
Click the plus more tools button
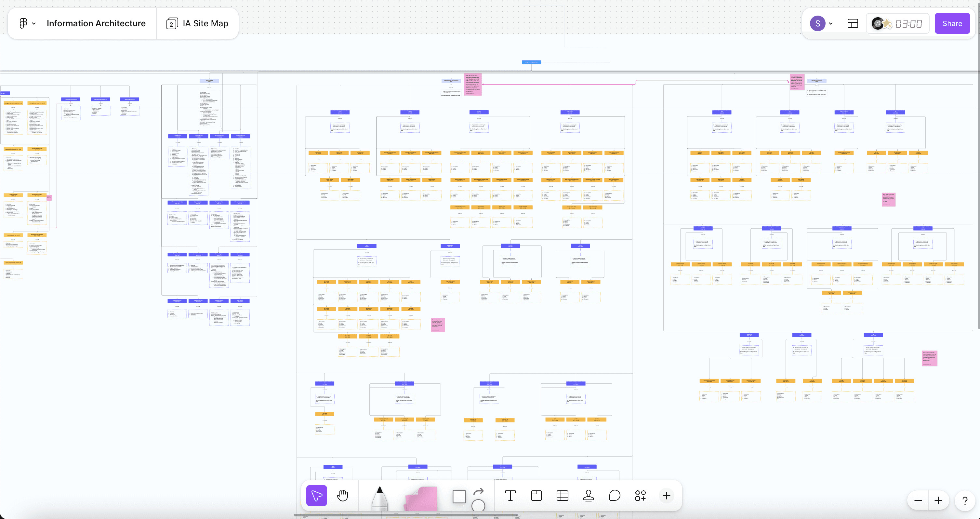coord(667,495)
